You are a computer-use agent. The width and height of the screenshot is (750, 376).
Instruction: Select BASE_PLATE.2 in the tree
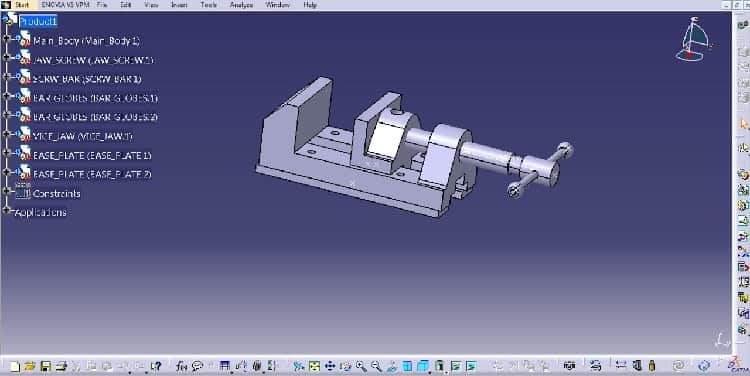coord(92,175)
